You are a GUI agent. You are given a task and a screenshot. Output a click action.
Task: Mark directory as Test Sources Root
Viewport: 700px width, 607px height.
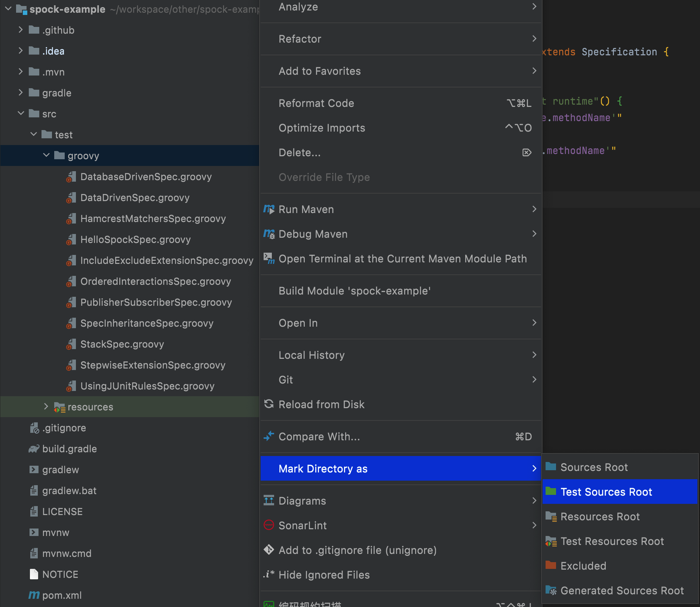tap(620, 492)
